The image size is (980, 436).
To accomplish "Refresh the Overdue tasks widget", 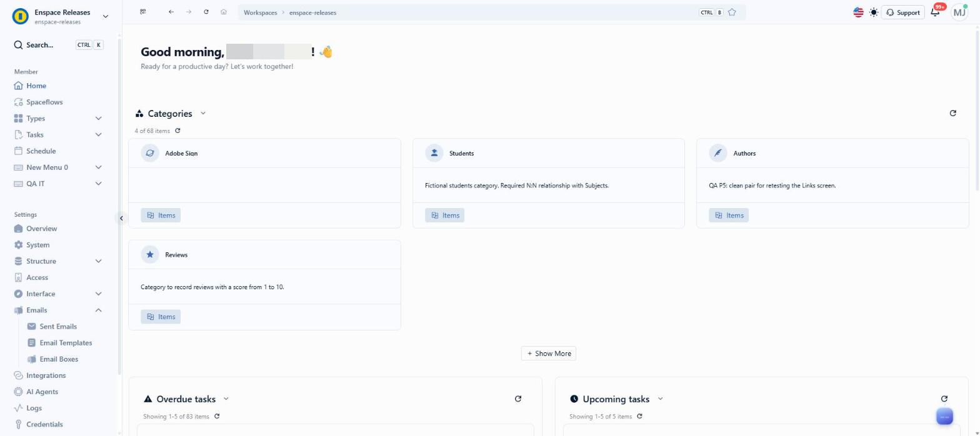I will pos(517,399).
